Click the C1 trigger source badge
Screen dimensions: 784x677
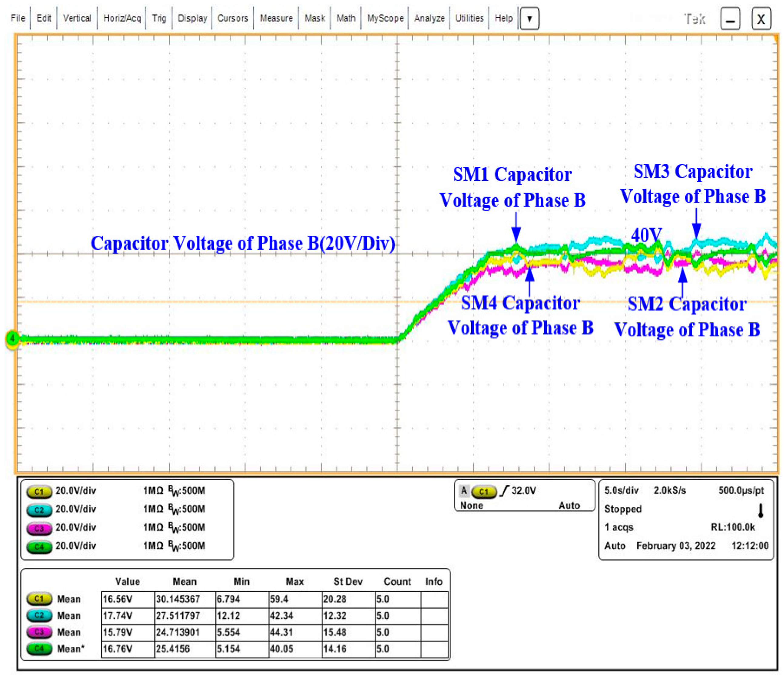tap(484, 491)
